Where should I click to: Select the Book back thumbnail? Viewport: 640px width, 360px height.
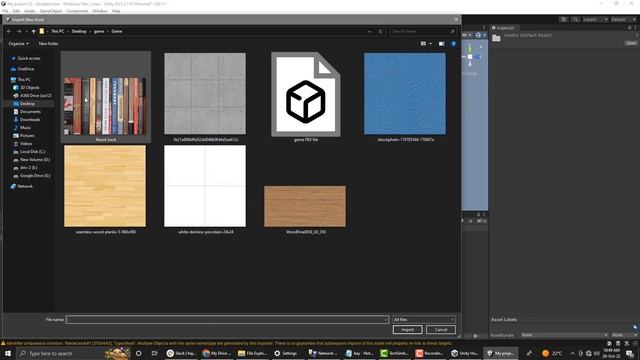106,106
